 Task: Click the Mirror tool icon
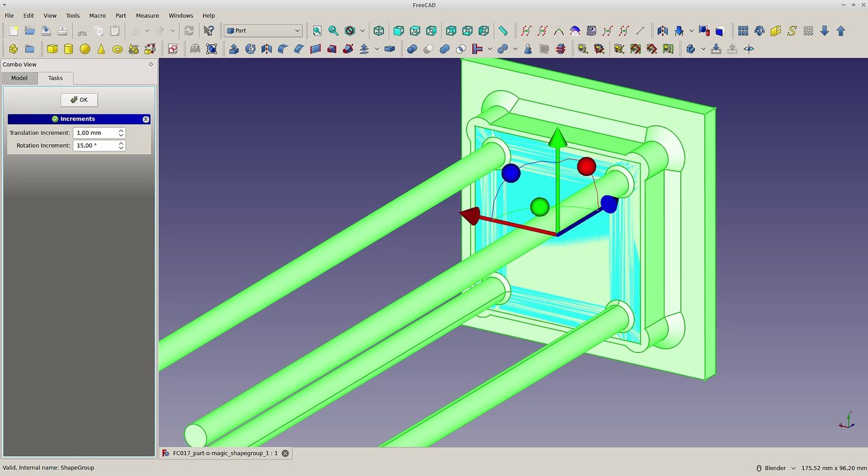[266, 49]
